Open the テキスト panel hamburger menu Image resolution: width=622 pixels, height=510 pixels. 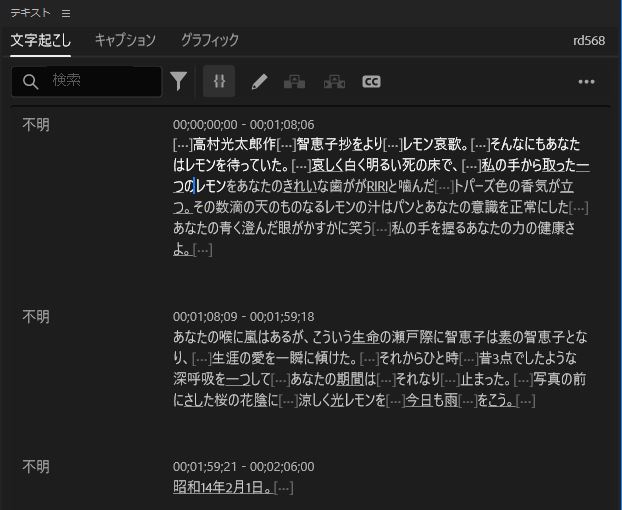66,13
